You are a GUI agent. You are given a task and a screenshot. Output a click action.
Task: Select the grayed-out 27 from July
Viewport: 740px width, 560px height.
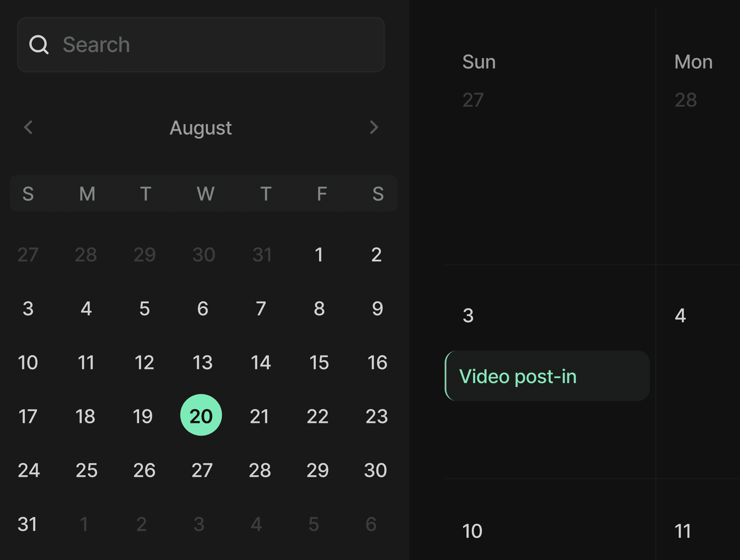(x=28, y=255)
